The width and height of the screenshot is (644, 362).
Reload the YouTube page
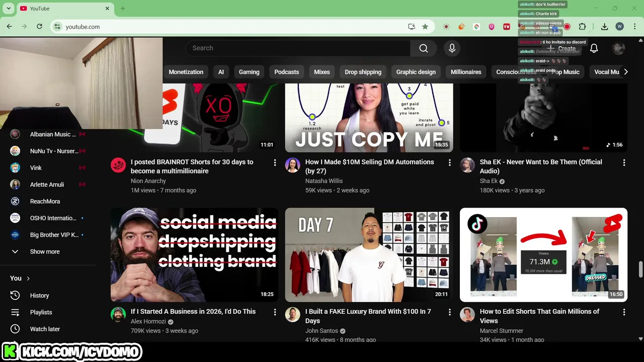pos(39,27)
